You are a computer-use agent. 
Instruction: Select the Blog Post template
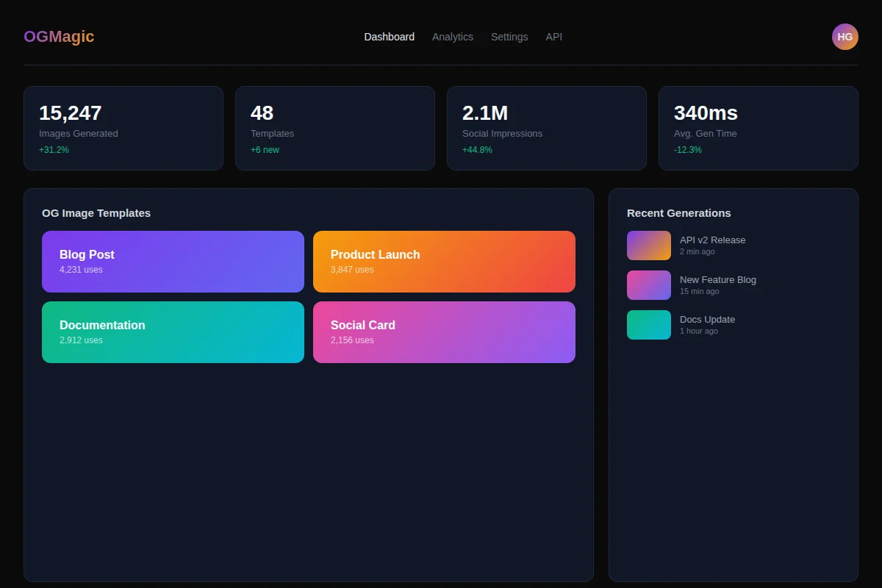pyautogui.click(x=173, y=262)
